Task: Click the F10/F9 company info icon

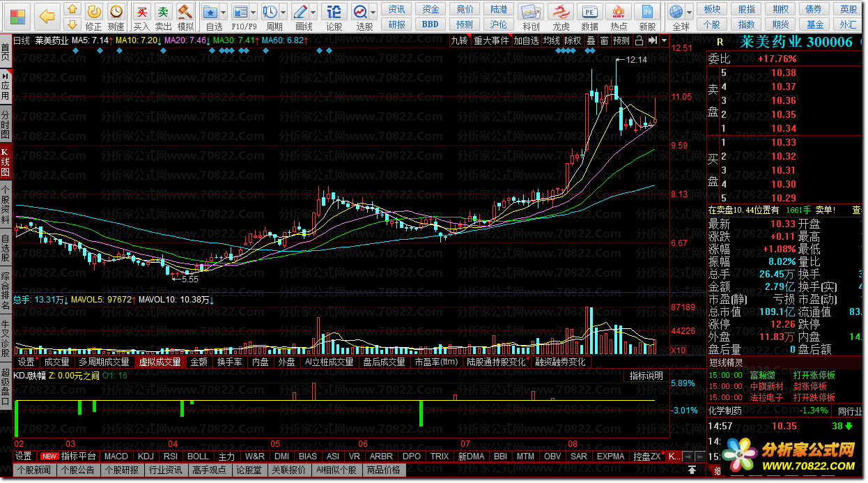Action: click(x=240, y=12)
